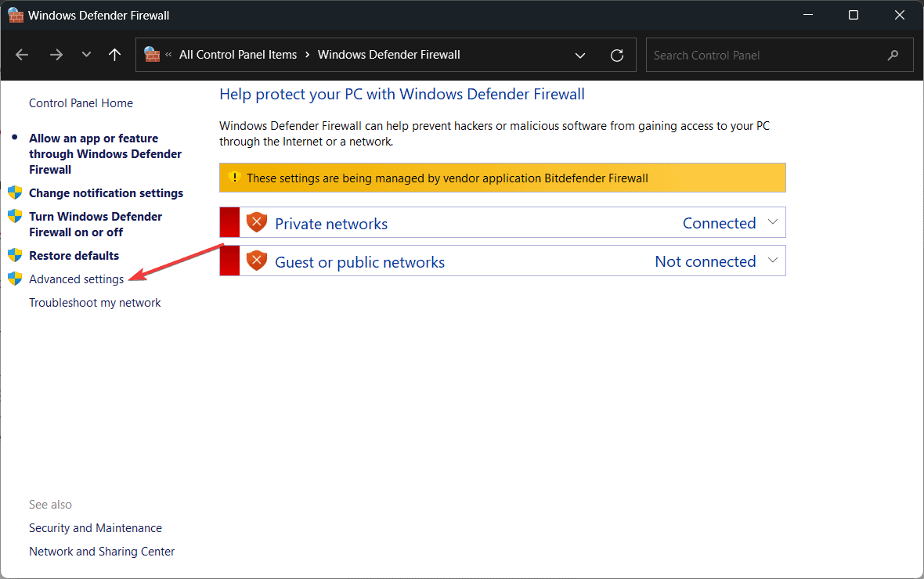
Task: Click the Search Control Panel field
Action: pos(763,56)
